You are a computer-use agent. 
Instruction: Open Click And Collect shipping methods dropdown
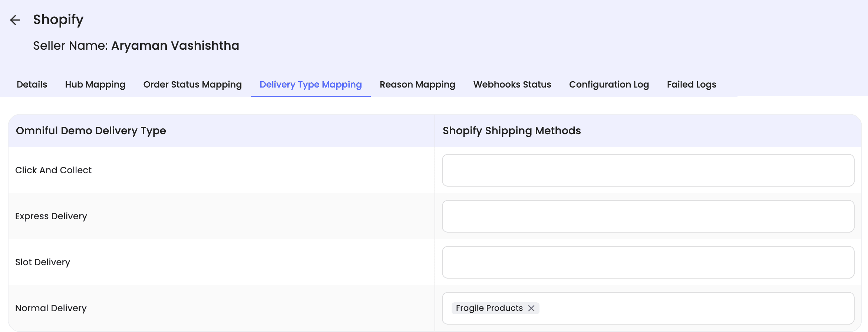click(648, 170)
